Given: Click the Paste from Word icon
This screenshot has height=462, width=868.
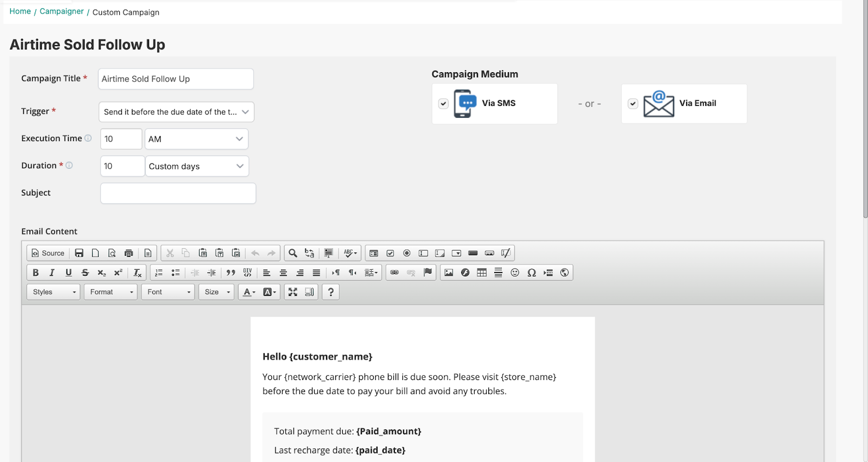Looking at the screenshot, I should 236,253.
